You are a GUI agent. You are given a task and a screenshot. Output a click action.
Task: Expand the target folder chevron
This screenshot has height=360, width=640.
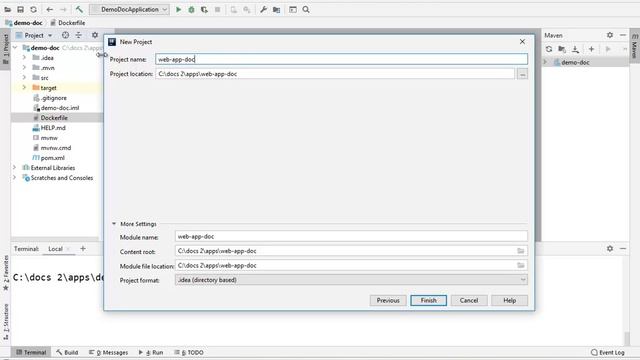(24, 87)
